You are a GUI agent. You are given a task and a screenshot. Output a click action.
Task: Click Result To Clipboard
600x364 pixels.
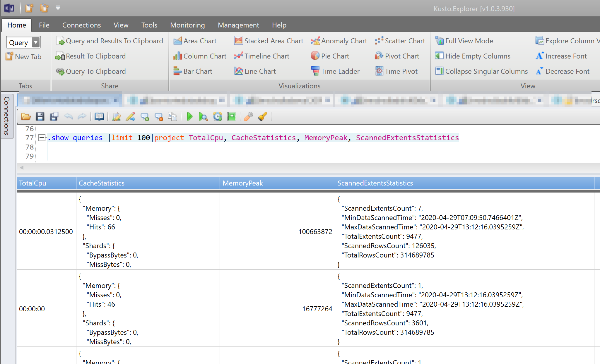pos(90,56)
